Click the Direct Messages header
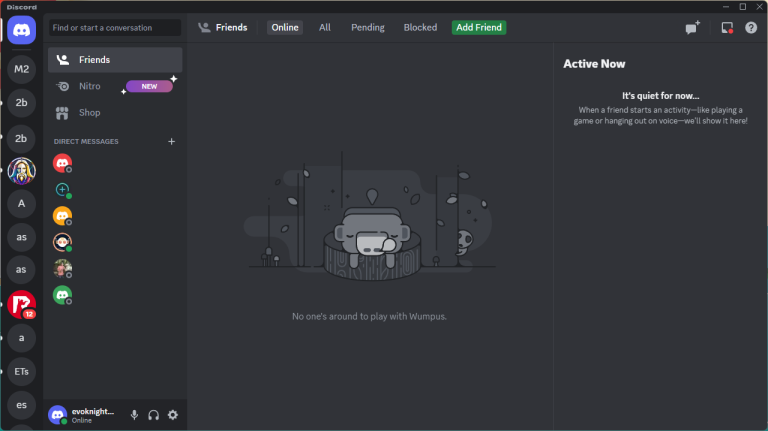The image size is (768, 431). [86, 142]
